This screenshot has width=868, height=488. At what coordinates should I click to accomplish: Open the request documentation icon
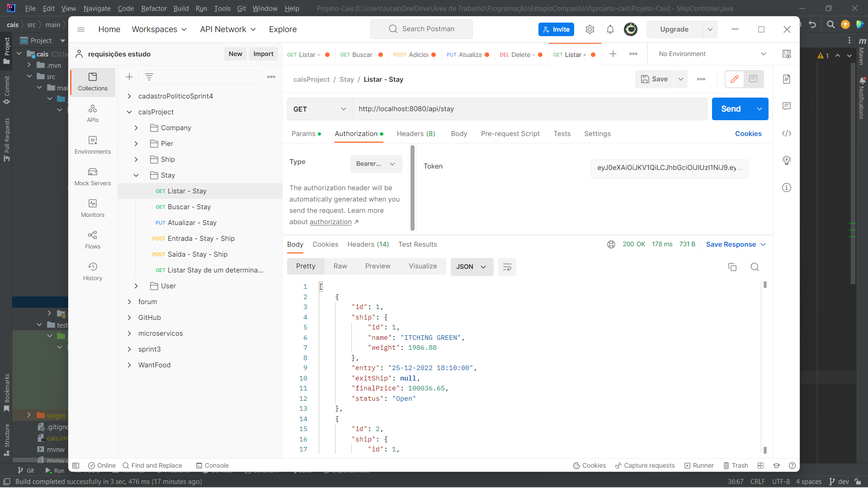pyautogui.click(x=787, y=79)
